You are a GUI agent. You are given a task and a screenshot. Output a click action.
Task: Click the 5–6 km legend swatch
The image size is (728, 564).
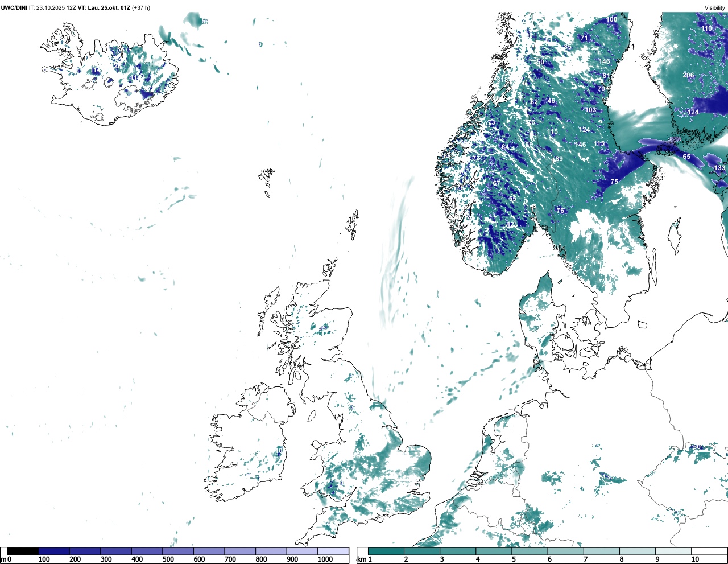pyautogui.click(x=530, y=551)
